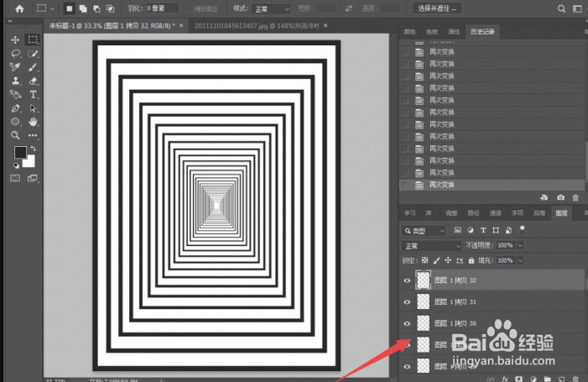588x382 pixels.
Task: Swap width and height icon
Action: pos(349,8)
